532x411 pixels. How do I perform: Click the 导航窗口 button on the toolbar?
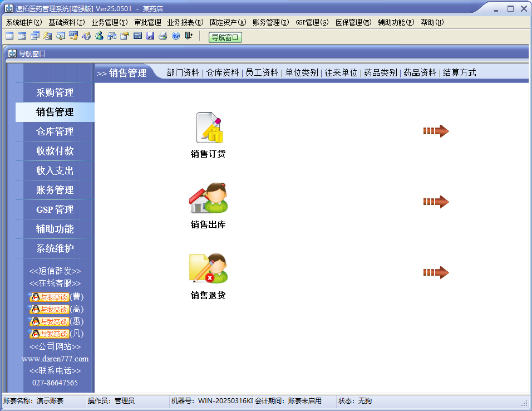(225, 36)
